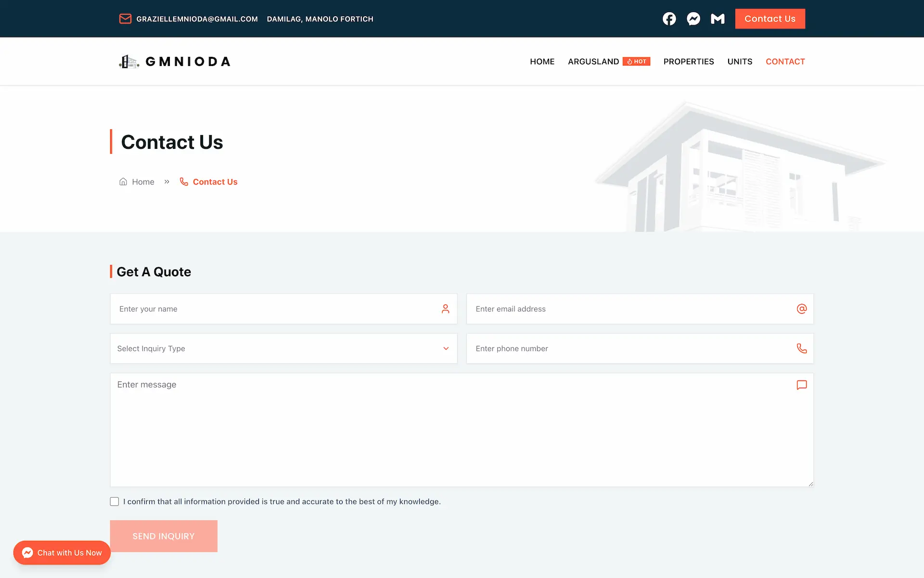Open the ARGUSLAND HOT menu item
The width and height of the screenshot is (924, 578).
tap(609, 62)
